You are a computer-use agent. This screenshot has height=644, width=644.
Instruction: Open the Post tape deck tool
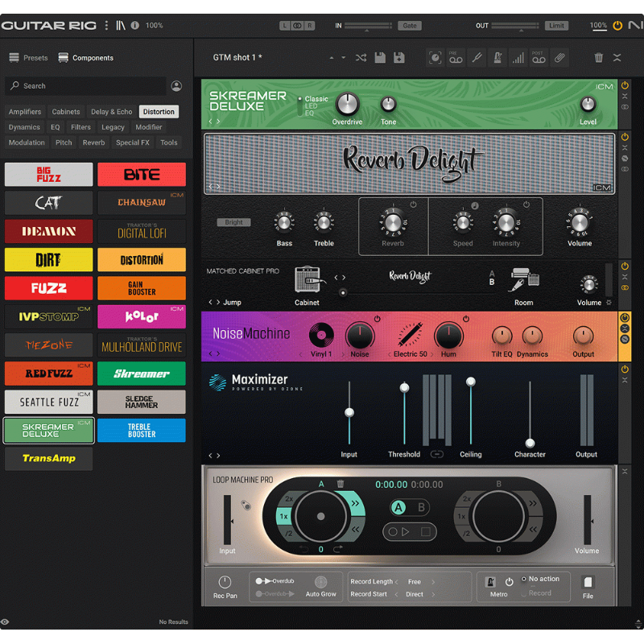pos(539,57)
